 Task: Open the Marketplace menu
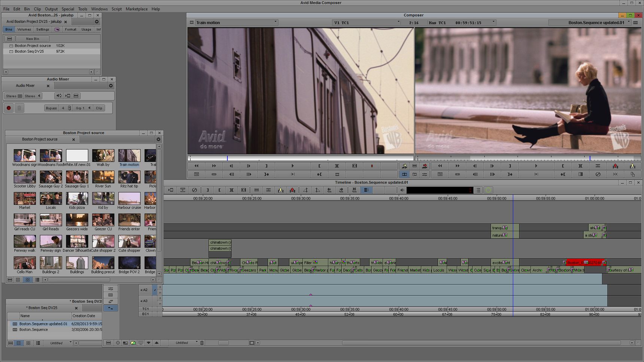pos(137,9)
